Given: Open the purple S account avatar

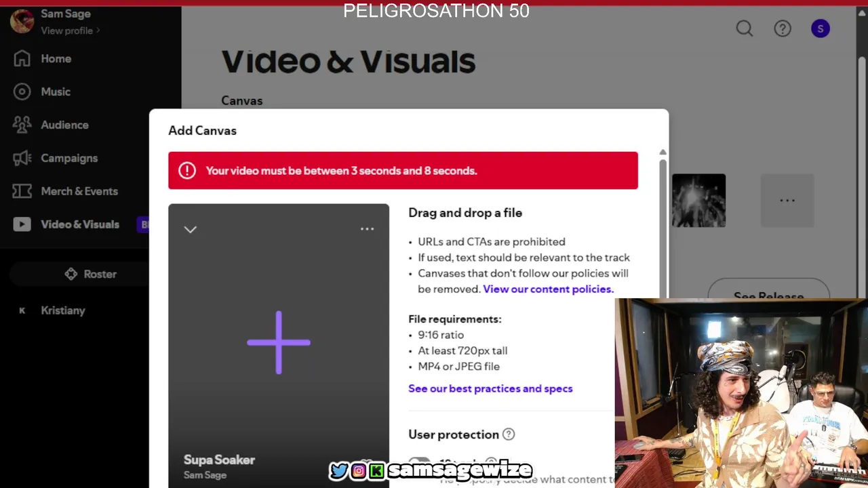Looking at the screenshot, I should click(x=821, y=28).
